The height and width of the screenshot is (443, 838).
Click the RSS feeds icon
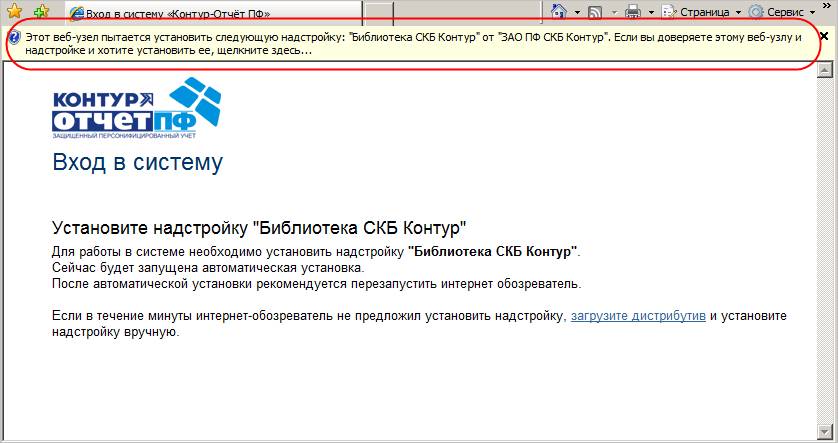[x=595, y=12]
